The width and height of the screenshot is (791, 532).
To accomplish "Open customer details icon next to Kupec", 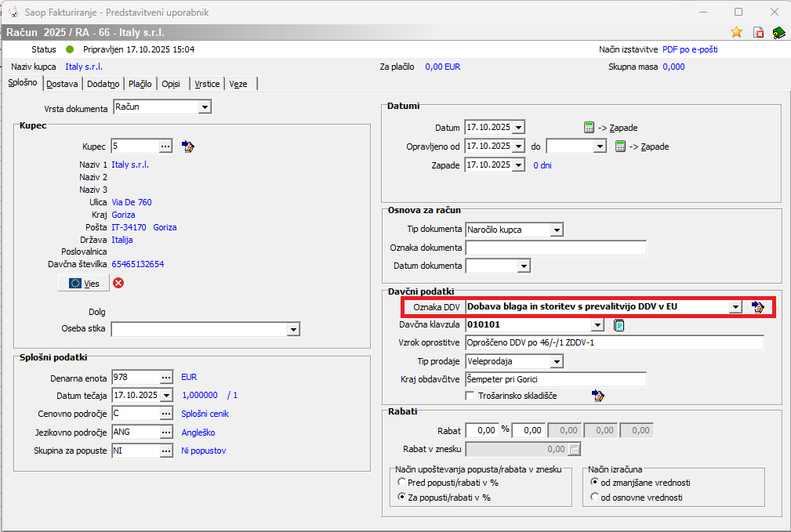I will click(x=187, y=147).
